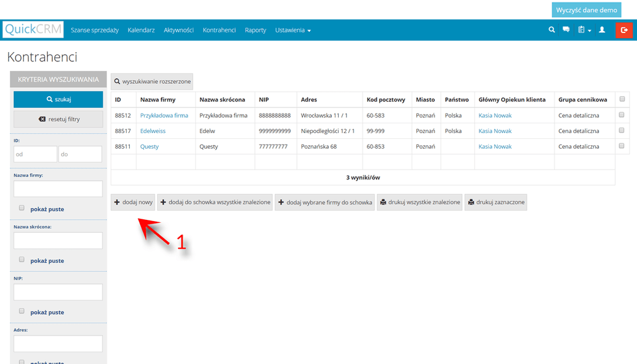
Task: Click 'wyszukiwanie rozszerzone' button
Action: tap(152, 82)
